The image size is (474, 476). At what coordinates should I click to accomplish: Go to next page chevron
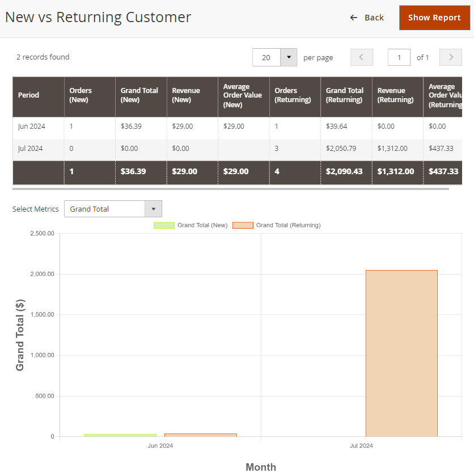451,57
